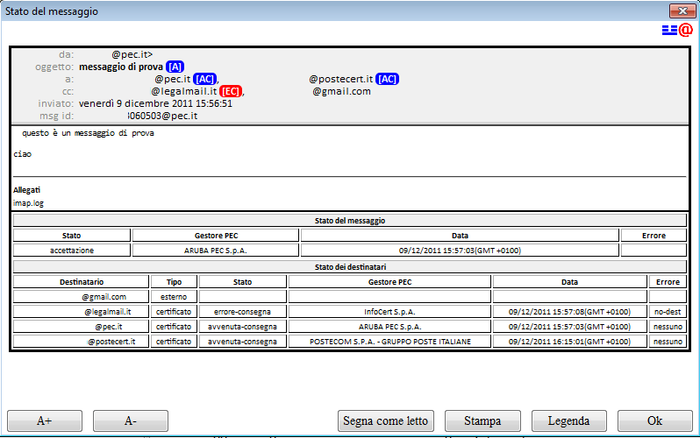Click date cell '09/12/2011 15:57:03' in accettazione row
This screenshot has width=700, height=438.
point(460,250)
